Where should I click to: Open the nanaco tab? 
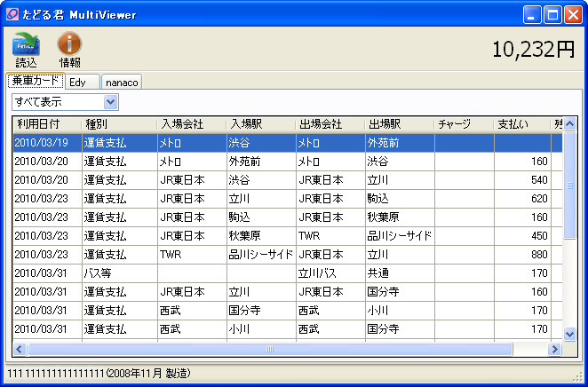pos(122,82)
